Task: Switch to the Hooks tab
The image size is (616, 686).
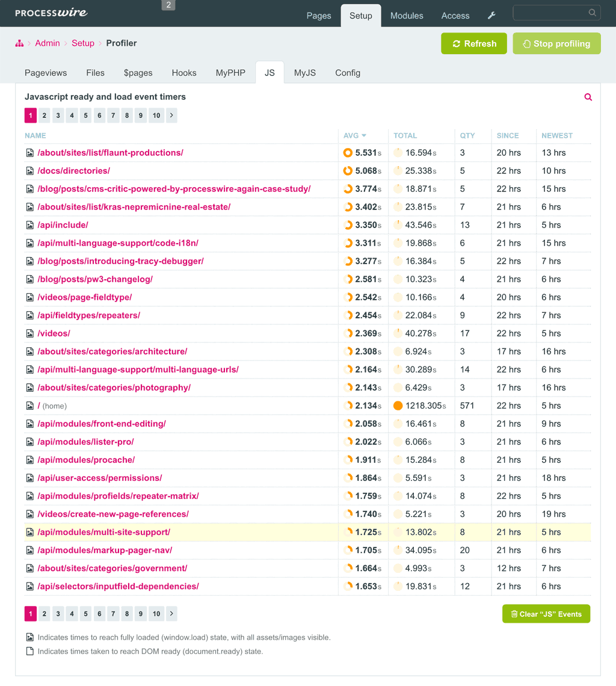Action: [184, 73]
